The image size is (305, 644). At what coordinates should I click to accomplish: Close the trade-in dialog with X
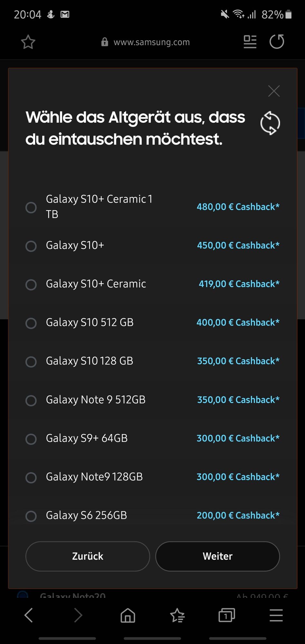tap(274, 91)
